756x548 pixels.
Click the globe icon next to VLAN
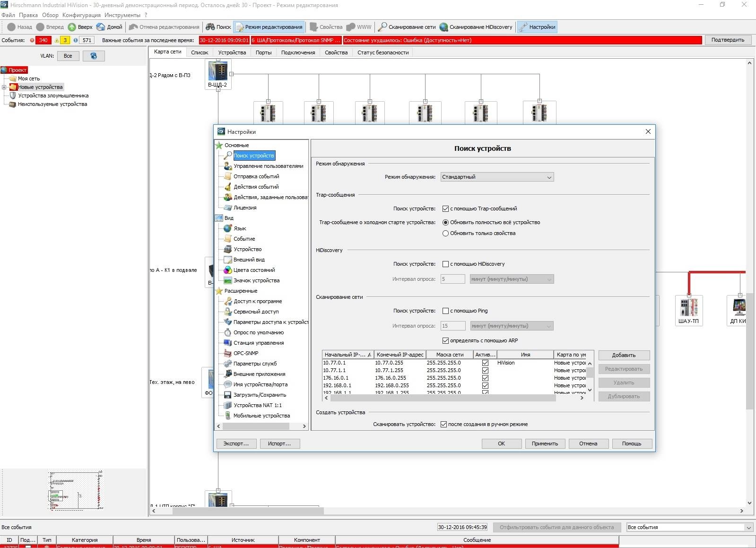(x=94, y=56)
